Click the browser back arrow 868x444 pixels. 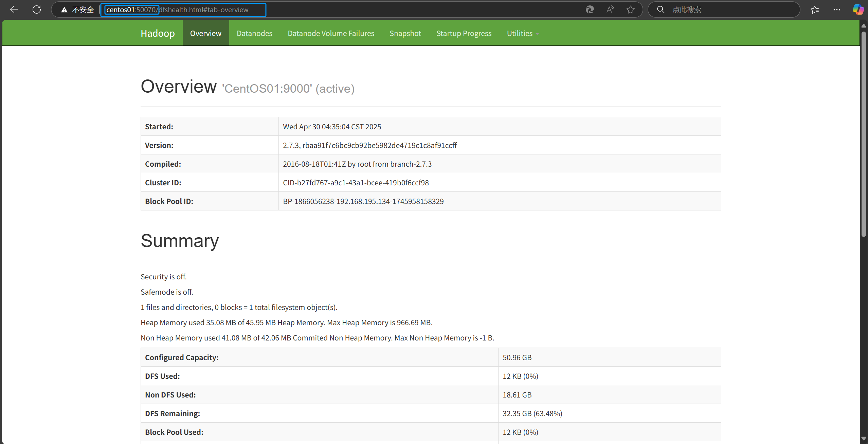click(x=14, y=10)
